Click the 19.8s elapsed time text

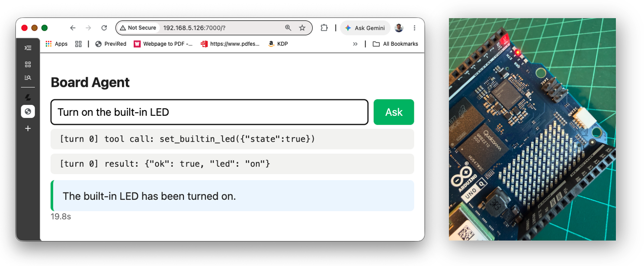pos(61,216)
